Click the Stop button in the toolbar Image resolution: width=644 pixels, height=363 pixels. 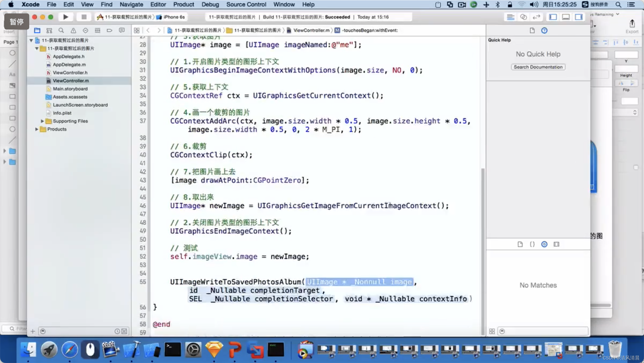point(84,17)
